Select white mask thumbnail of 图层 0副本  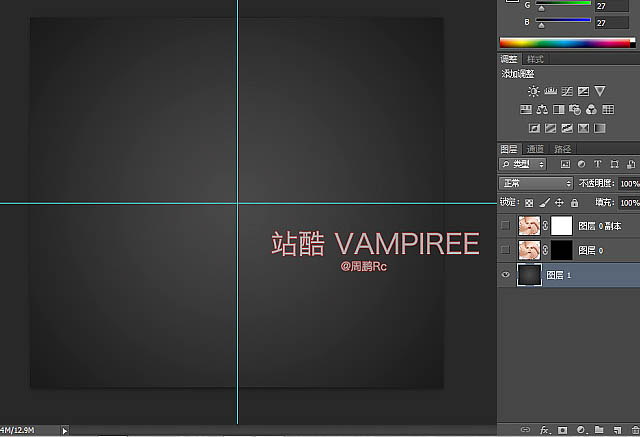(562, 226)
